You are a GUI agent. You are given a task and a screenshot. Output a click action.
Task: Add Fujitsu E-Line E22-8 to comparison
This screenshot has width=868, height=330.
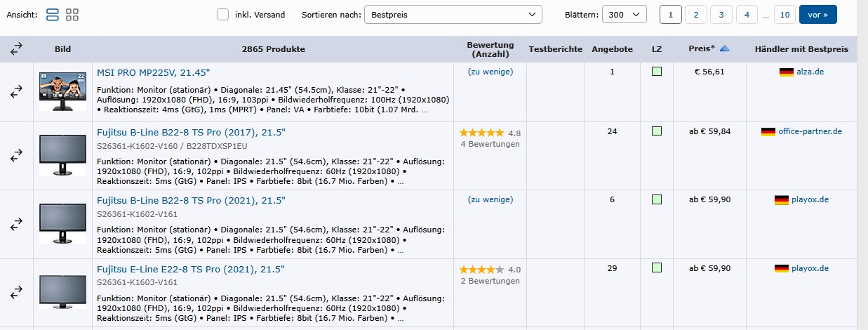(x=17, y=292)
